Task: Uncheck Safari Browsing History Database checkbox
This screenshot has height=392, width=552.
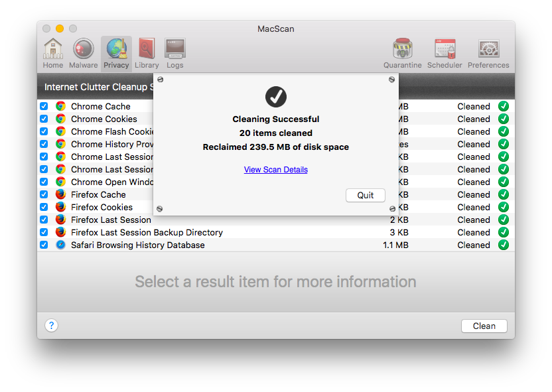Action: (x=44, y=245)
